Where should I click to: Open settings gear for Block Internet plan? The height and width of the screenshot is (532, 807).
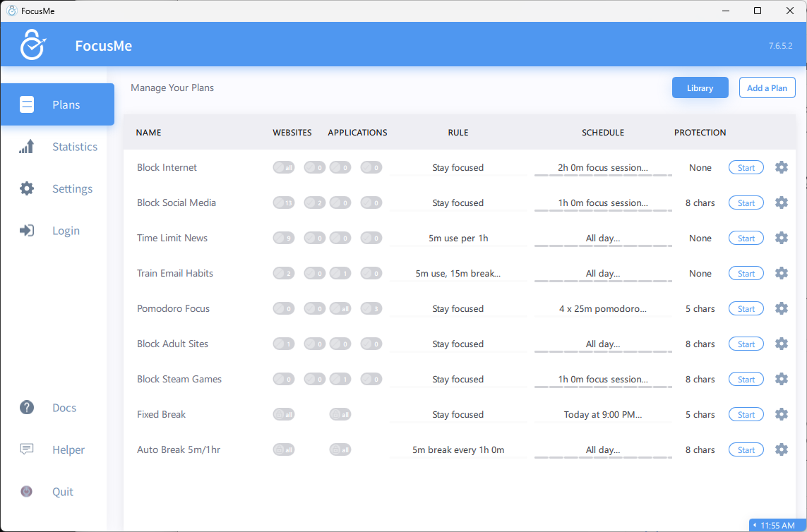[782, 167]
